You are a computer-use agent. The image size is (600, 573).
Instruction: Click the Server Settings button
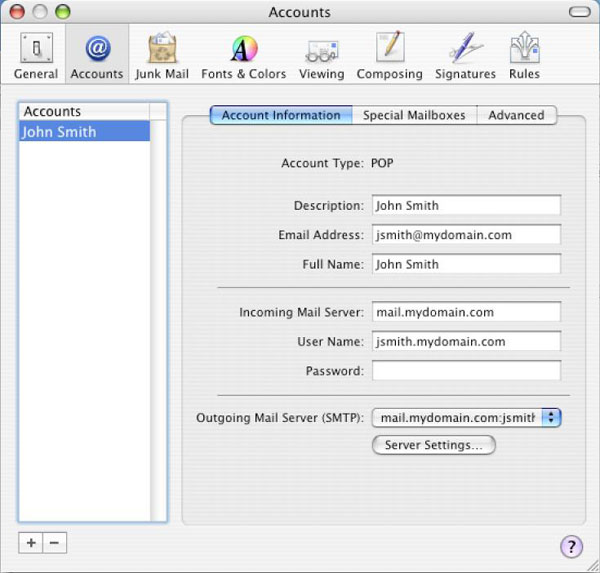(433, 445)
